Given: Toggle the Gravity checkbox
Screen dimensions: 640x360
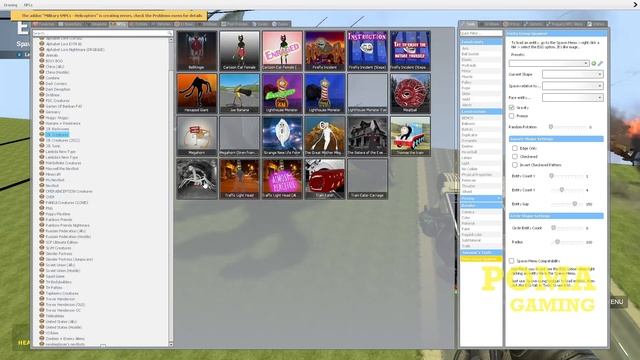Looking at the screenshot, I should [511, 107].
